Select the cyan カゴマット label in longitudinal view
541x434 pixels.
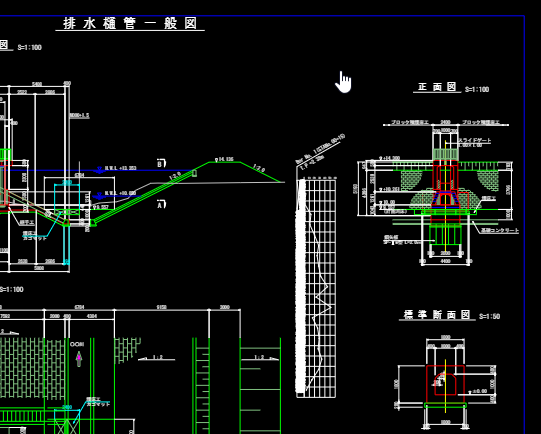pyautogui.click(x=35, y=238)
